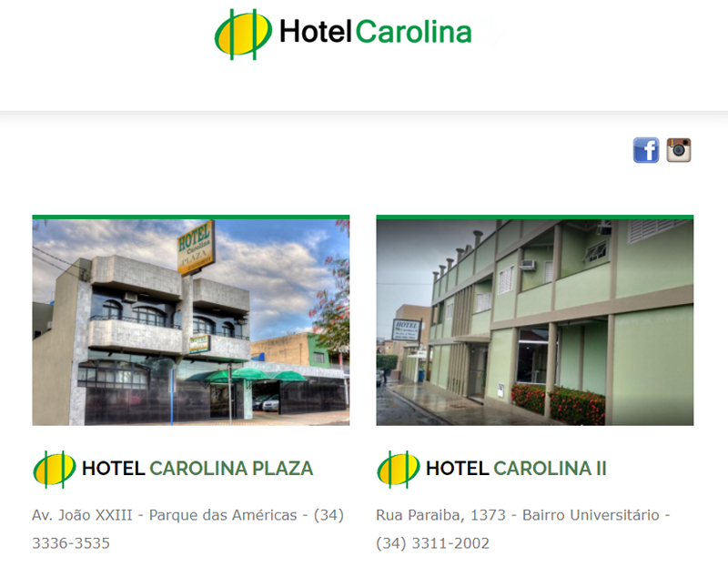Screen dimensions: 728x567
Task: Click the rooftop Hotel Carolina Plaza sign in the photo
Action: click(x=196, y=247)
